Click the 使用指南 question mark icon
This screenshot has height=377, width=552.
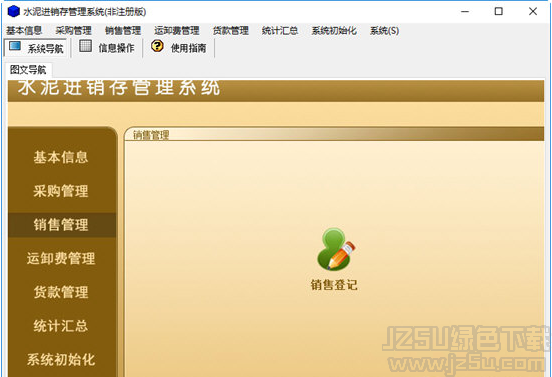point(157,46)
